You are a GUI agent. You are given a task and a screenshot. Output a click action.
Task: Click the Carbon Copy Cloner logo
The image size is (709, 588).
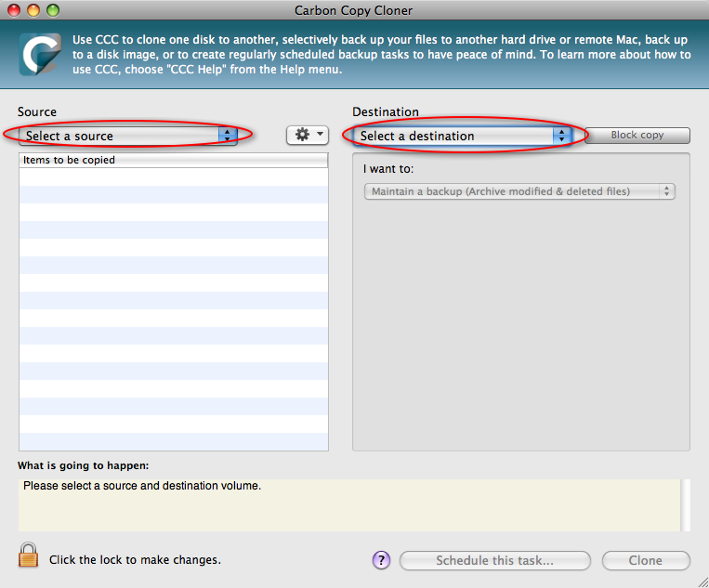click(x=40, y=54)
